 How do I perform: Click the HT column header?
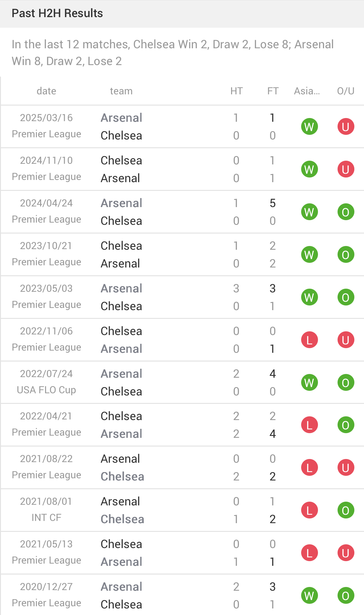tap(236, 91)
